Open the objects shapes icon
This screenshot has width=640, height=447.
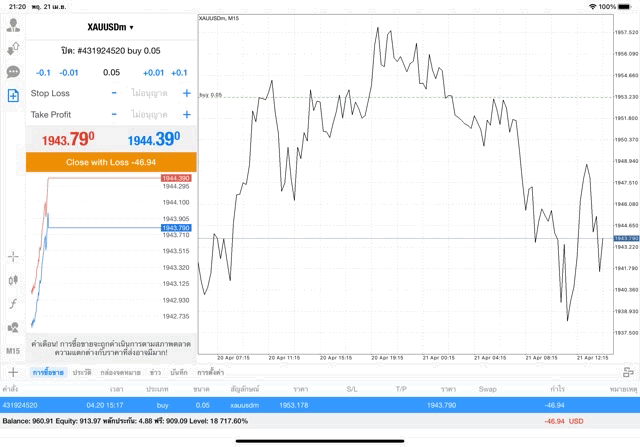click(x=13, y=327)
